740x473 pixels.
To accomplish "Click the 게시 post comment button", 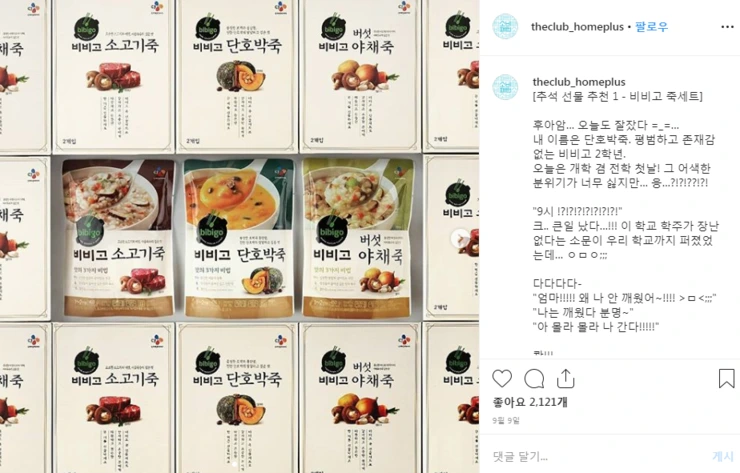I will [723, 456].
